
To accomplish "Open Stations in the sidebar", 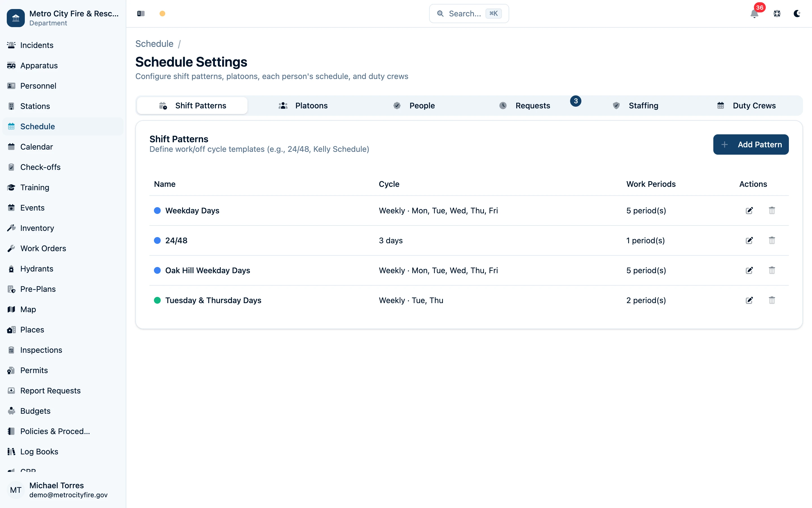I will [63, 106].
